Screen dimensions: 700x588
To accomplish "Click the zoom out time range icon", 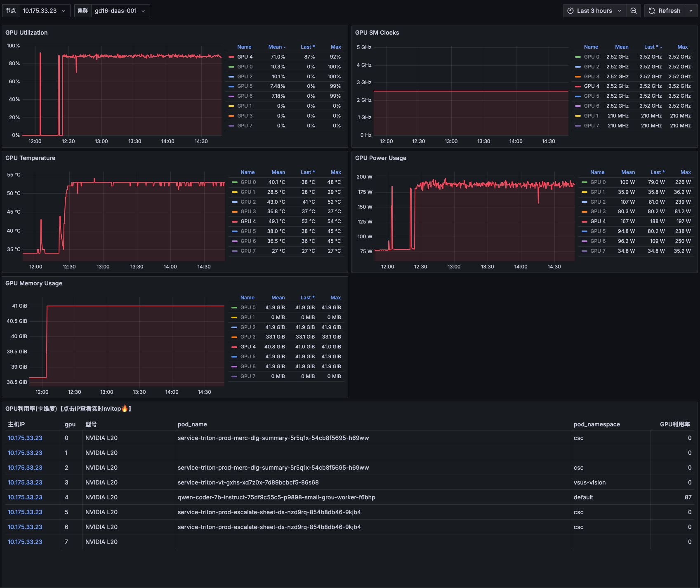I will tap(633, 11).
